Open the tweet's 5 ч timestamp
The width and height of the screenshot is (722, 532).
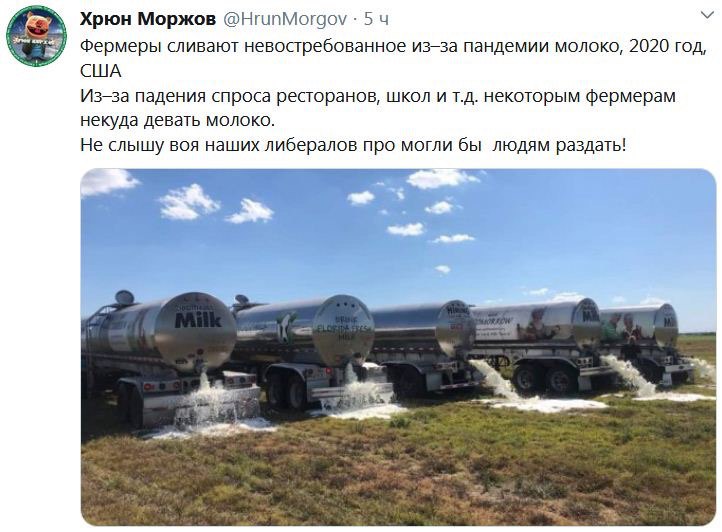pyautogui.click(x=376, y=19)
